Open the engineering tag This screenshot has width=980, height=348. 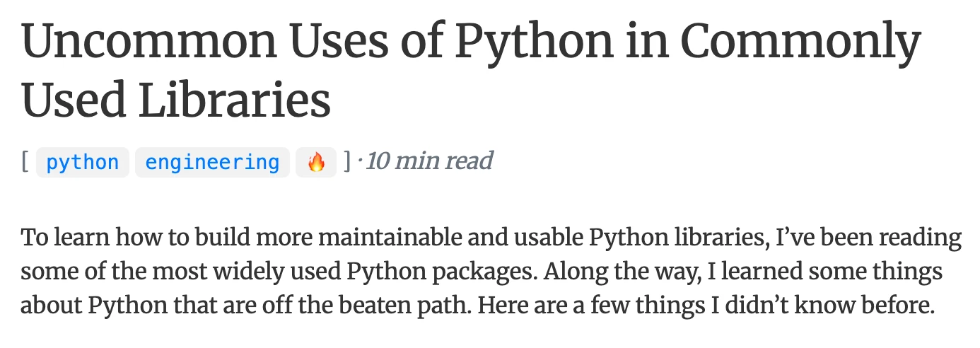click(212, 163)
